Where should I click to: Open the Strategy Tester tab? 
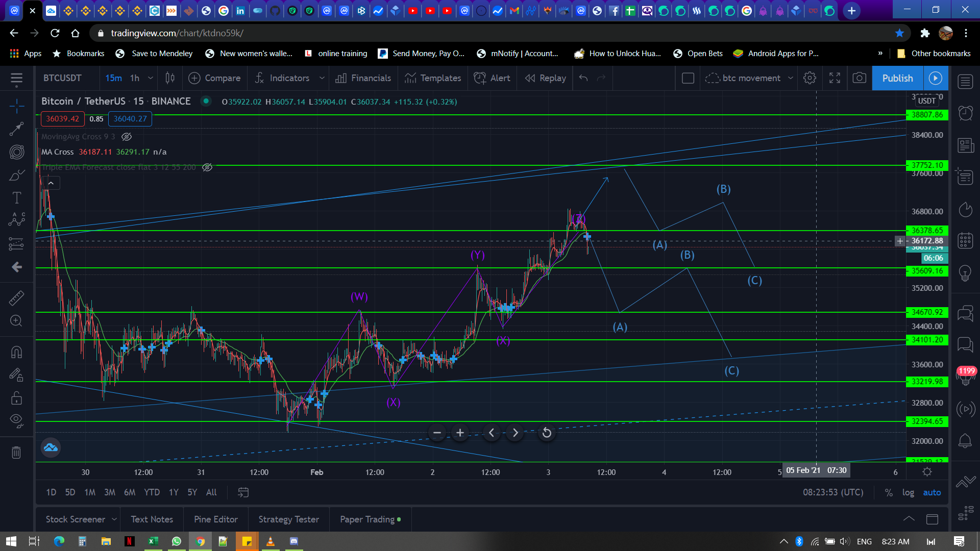[288, 519]
